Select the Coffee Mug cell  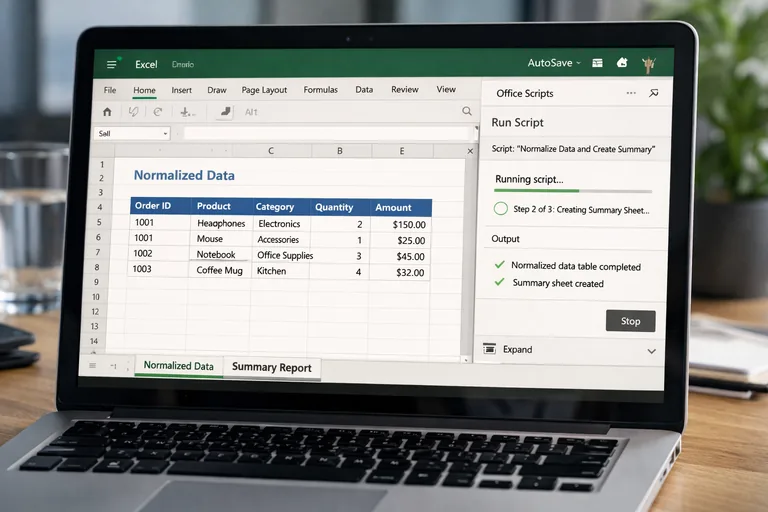coord(219,270)
